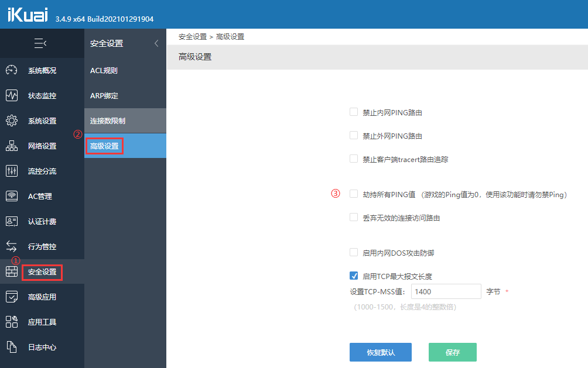The image size is (588, 368).
Task: Go to 系统设置 menu
Action: coord(42,121)
